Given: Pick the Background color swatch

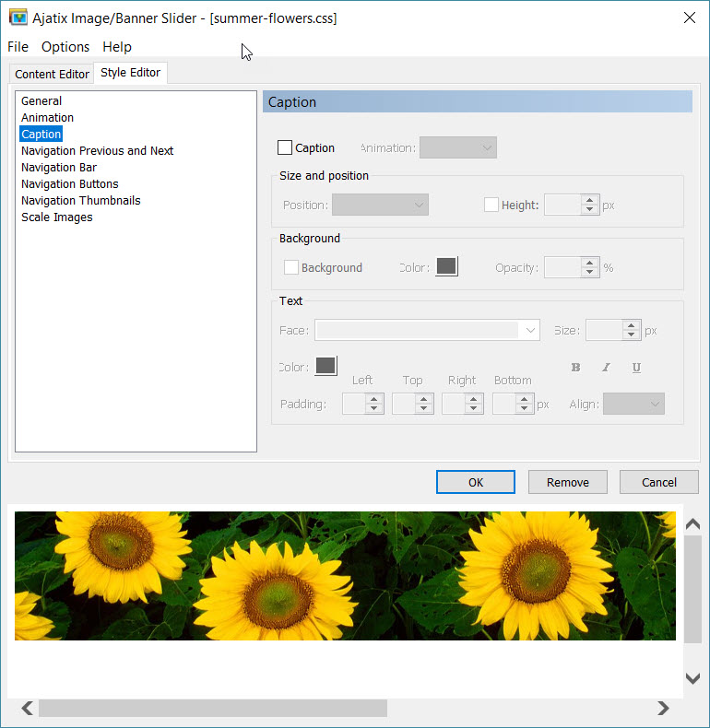Looking at the screenshot, I should pos(446,266).
